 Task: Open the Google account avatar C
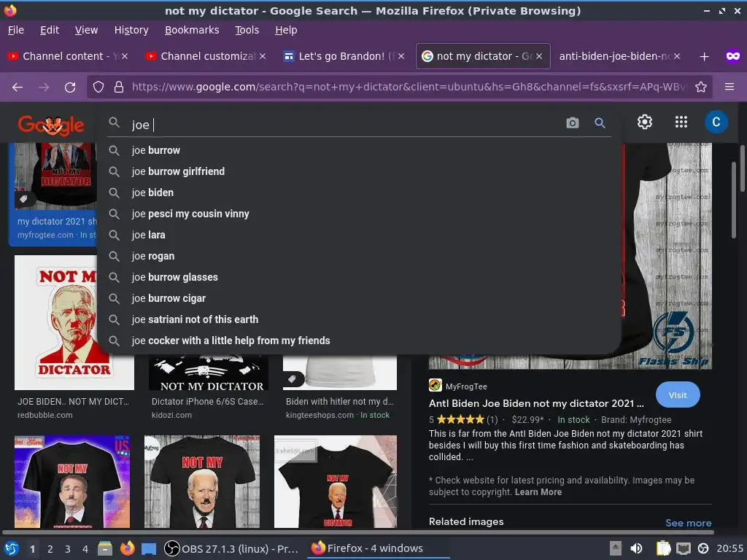tap(716, 122)
